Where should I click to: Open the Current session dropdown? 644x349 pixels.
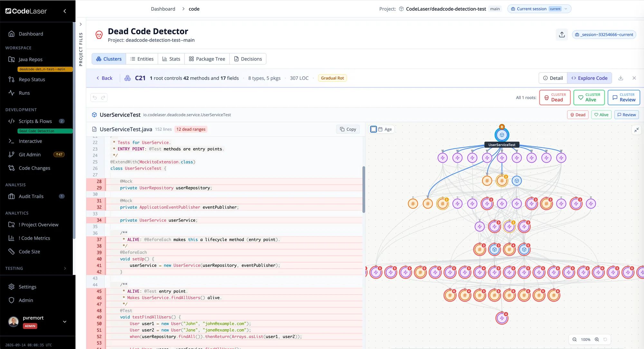tap(539, 9)
